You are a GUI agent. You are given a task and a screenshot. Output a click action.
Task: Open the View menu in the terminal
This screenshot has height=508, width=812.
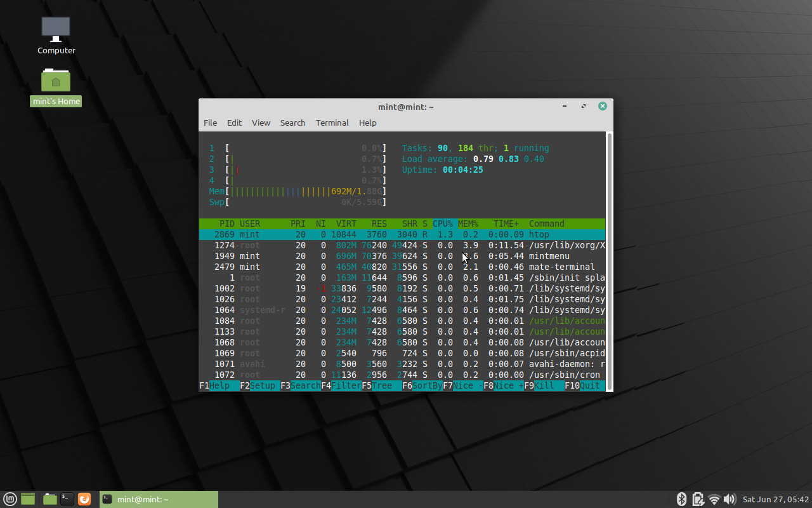point(261,123)
